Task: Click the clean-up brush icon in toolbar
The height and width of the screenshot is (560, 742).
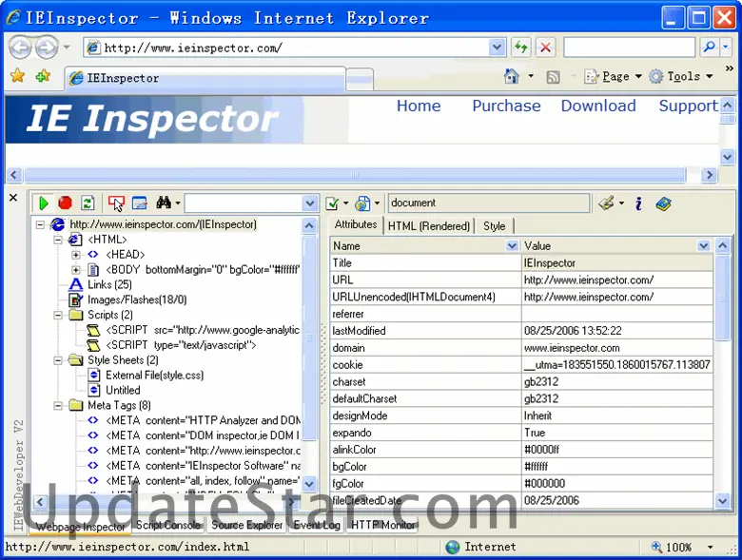Action: click(607, 203)
